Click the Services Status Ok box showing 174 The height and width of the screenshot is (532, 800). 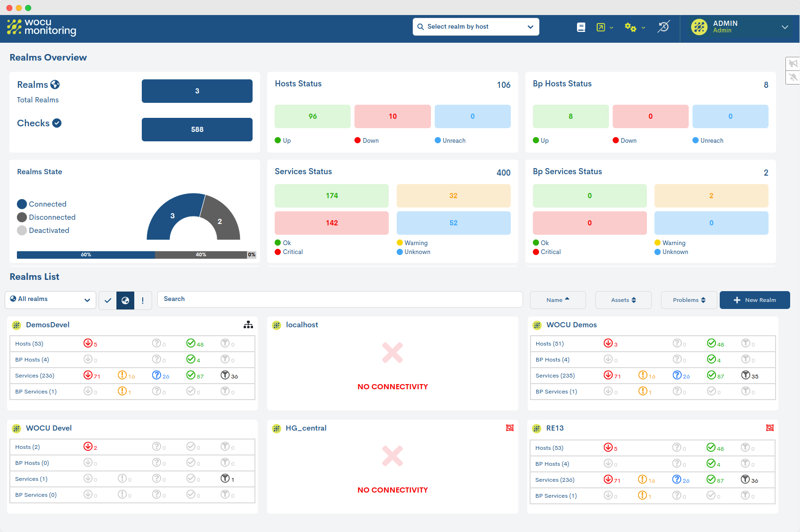click(x=331, y=196)
